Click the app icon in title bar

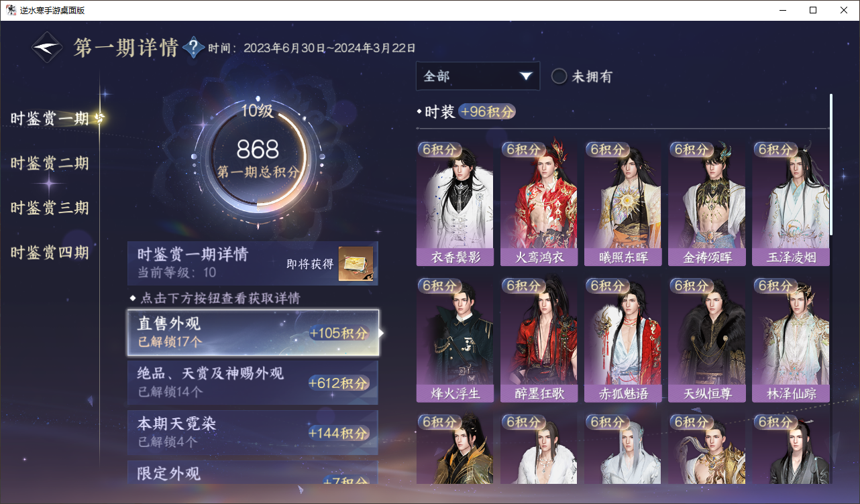point(11,10)
